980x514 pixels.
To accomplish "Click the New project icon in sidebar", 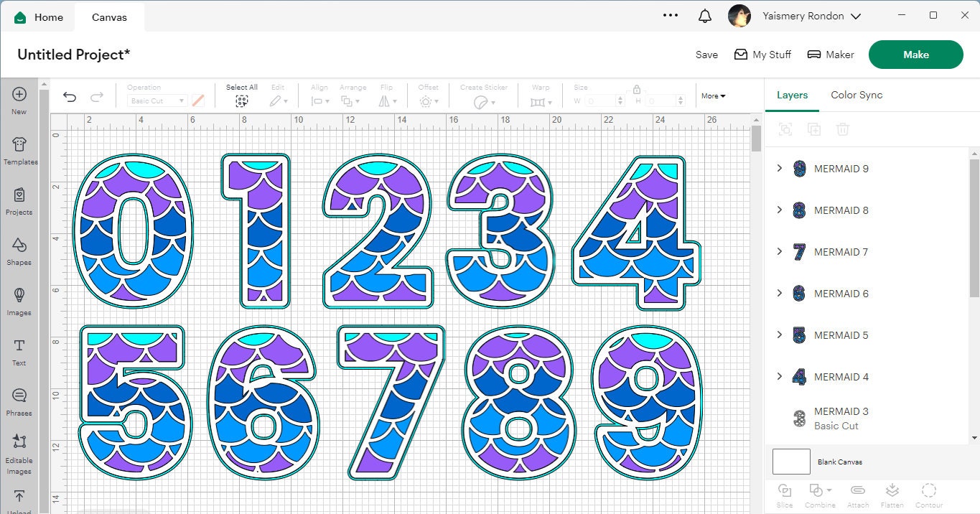I will pyautogui.click(x=19, y=100).
